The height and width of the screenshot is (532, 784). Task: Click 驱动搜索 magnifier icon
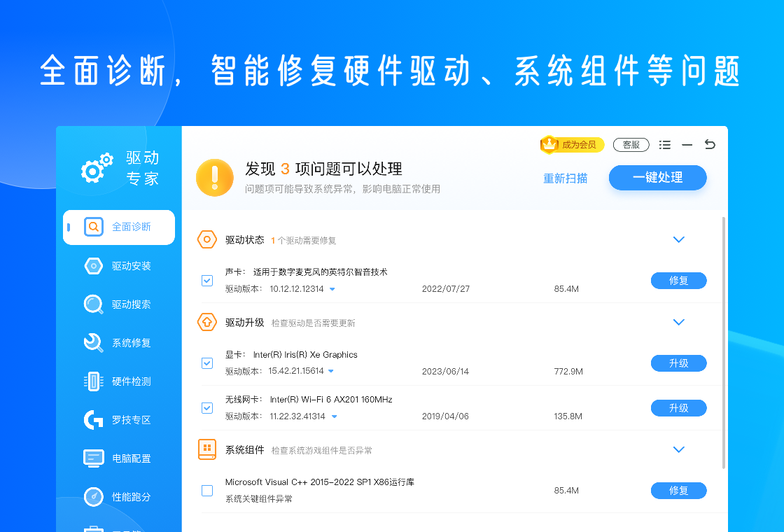pos(94,304)
